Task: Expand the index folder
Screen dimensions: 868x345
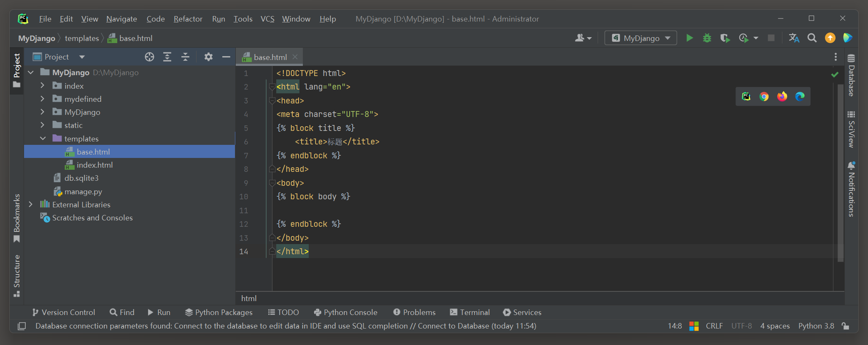Action: (42, 86)
